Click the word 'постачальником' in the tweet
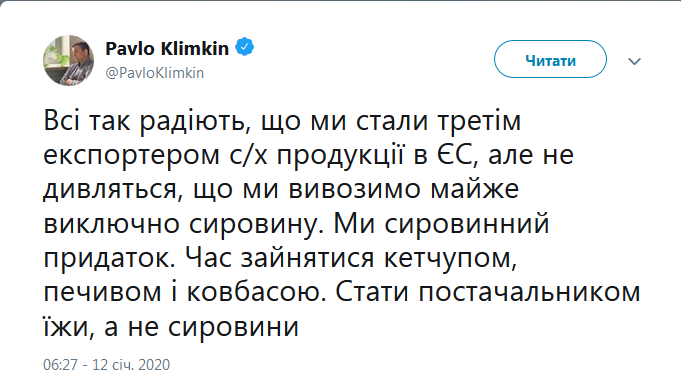The height and width of the screenshot is (380, 681). [x=530, y=293]
